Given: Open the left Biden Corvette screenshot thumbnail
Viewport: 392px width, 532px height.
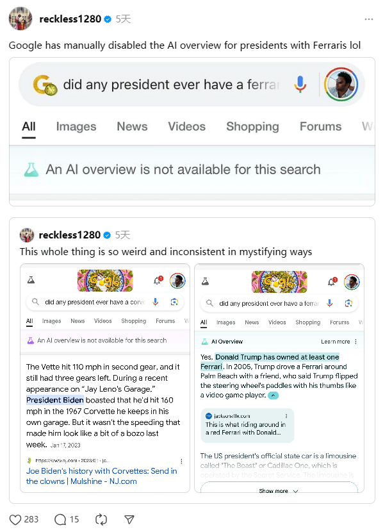Looking at the screenshot, I should [105, 378].
